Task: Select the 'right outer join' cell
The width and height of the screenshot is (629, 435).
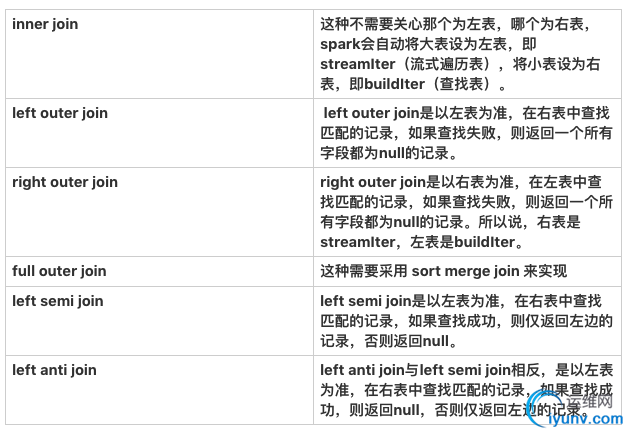Action: pyautogui.click(x=159, y=212)
